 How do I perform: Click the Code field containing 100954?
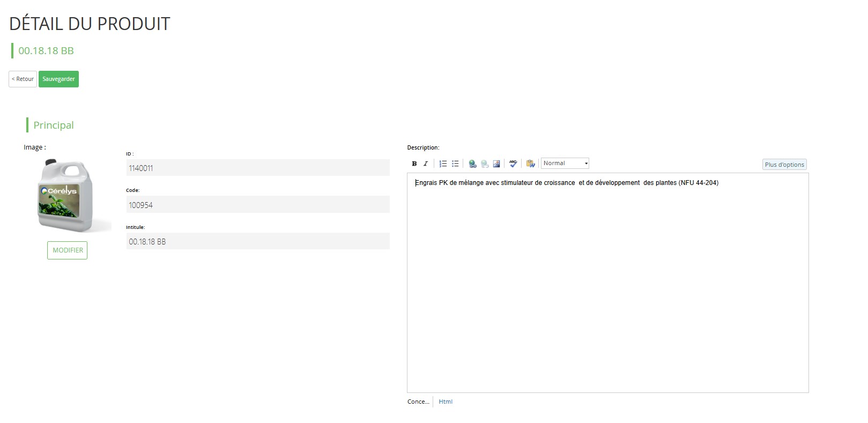[x=257, y=205]
